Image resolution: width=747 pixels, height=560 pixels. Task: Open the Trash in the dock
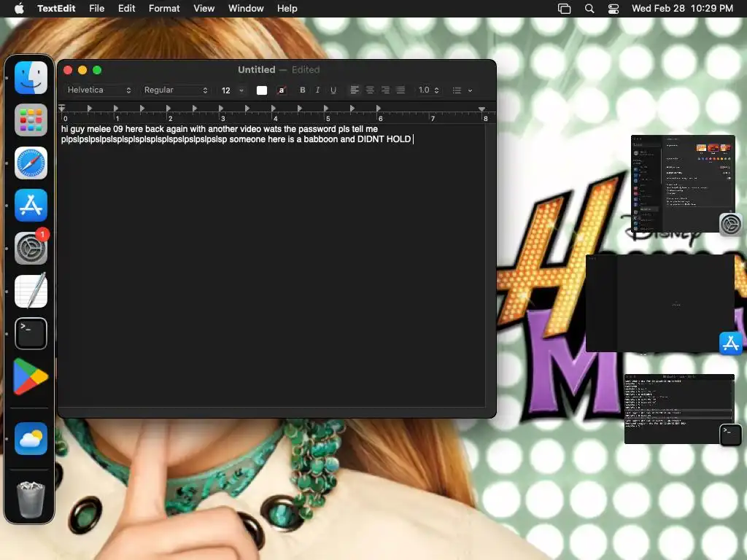tap(31, 499)
